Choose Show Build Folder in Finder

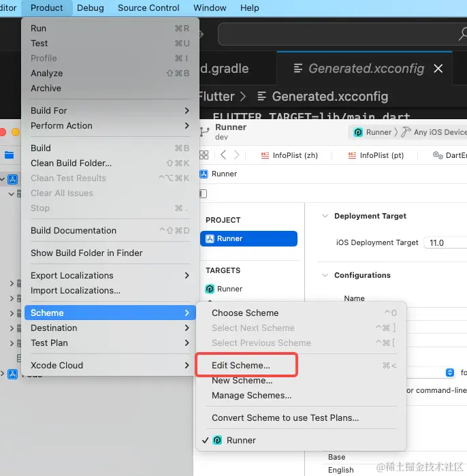[110, 253]
